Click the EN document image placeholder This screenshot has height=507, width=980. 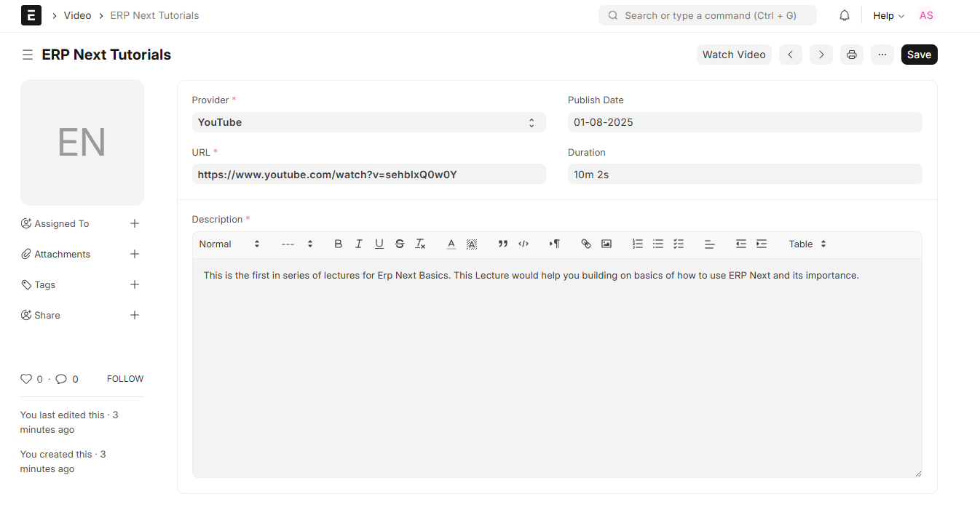82,143
